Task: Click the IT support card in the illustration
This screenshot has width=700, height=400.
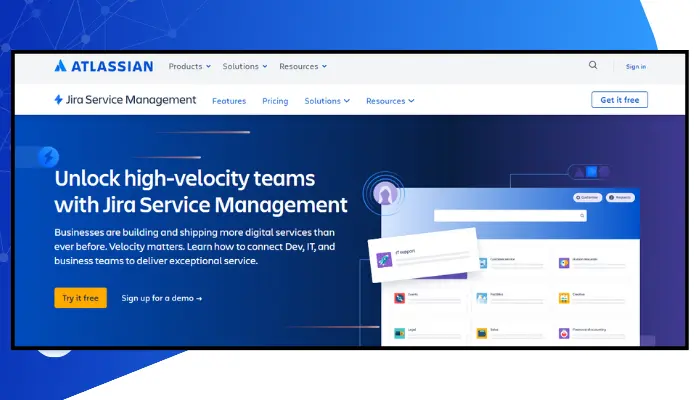Action: click(423, 255)
